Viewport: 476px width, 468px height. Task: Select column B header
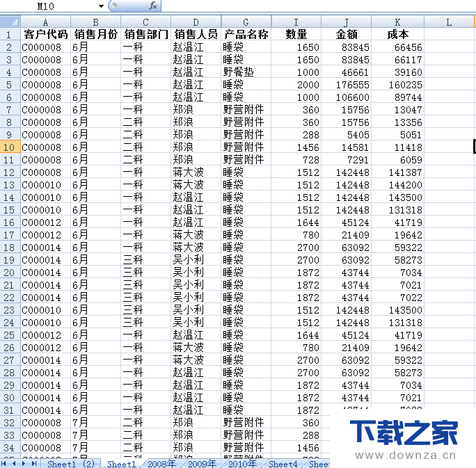95,22
